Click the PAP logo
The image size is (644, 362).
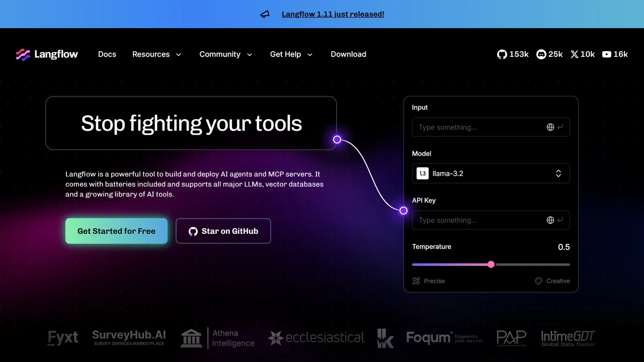click(511, 338)
